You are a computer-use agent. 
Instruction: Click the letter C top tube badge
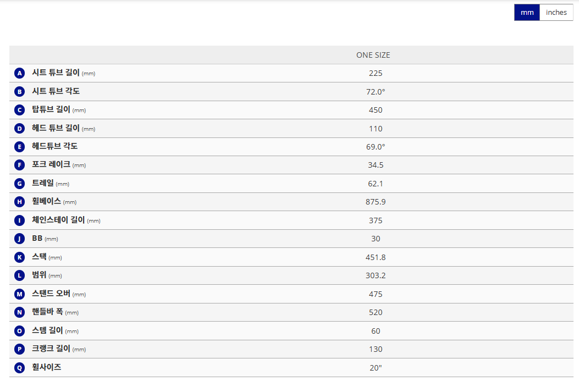pyautogui.click(x=20, y=110)
